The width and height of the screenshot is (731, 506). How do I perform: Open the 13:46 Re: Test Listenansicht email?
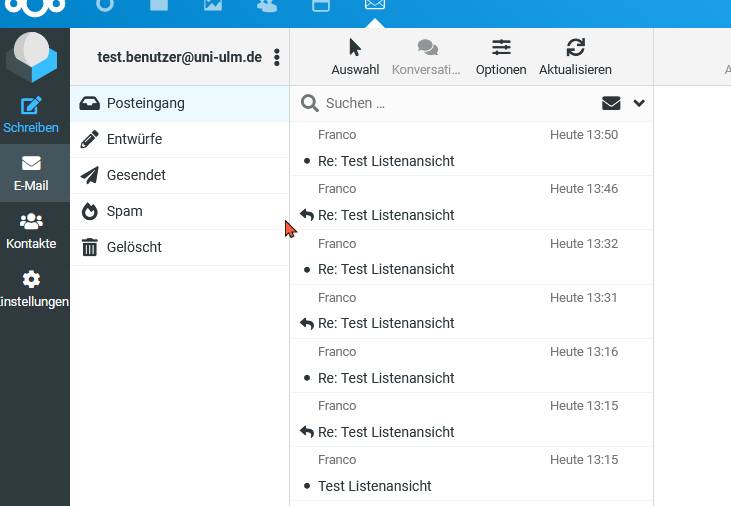click(x=471, y=203)
